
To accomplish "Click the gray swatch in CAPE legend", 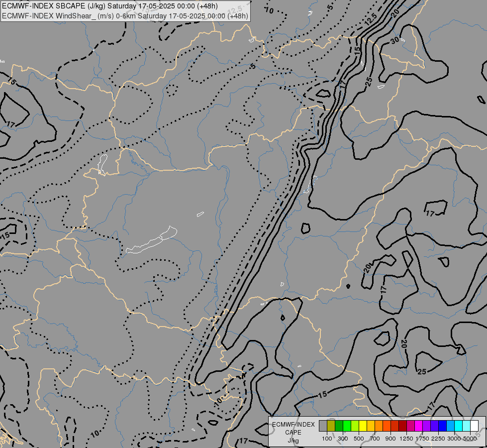I will tap(323, 426).
